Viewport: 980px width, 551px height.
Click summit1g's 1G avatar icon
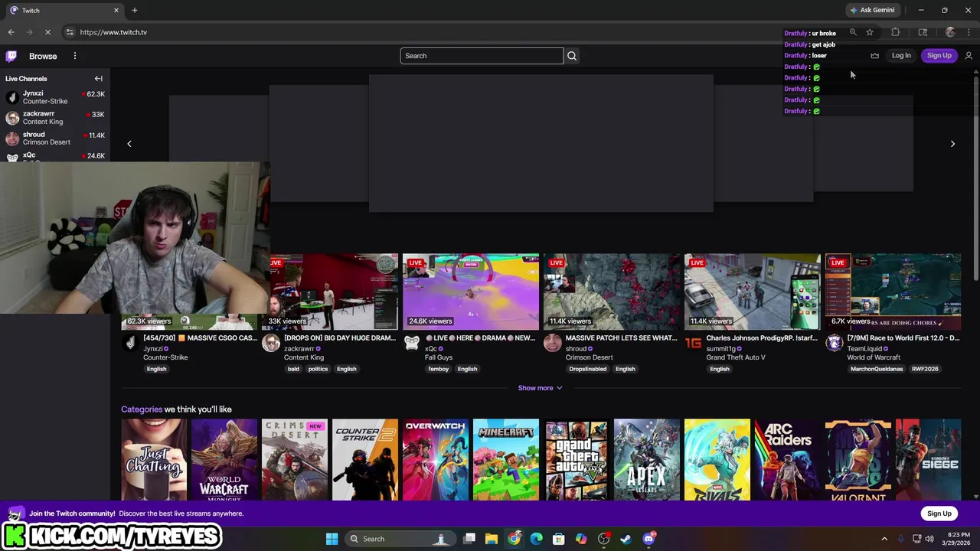[x=694, y=343]
